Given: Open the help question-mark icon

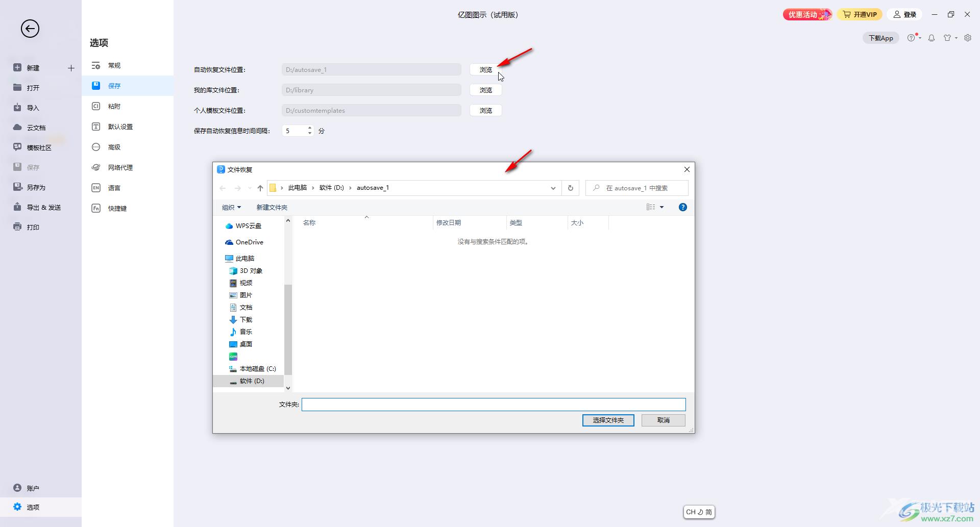Looking at the screenshot, I should coord(911,38).
